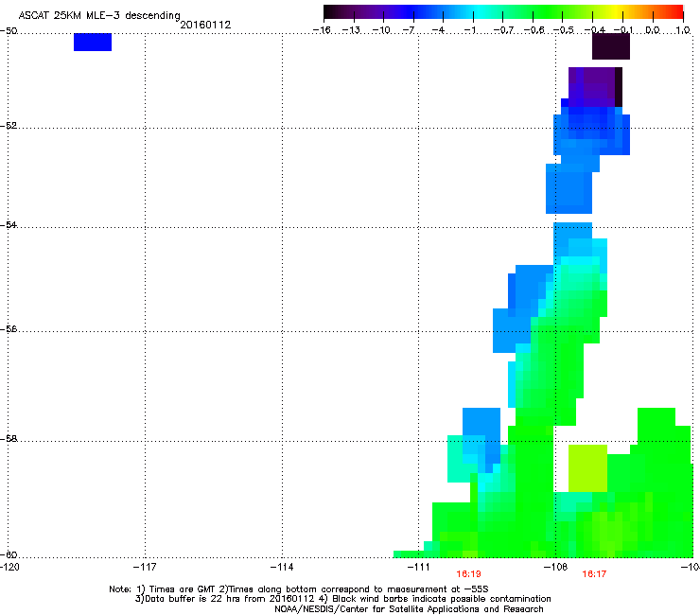Click the -0.4 label on the color bar

click(594, 30)
